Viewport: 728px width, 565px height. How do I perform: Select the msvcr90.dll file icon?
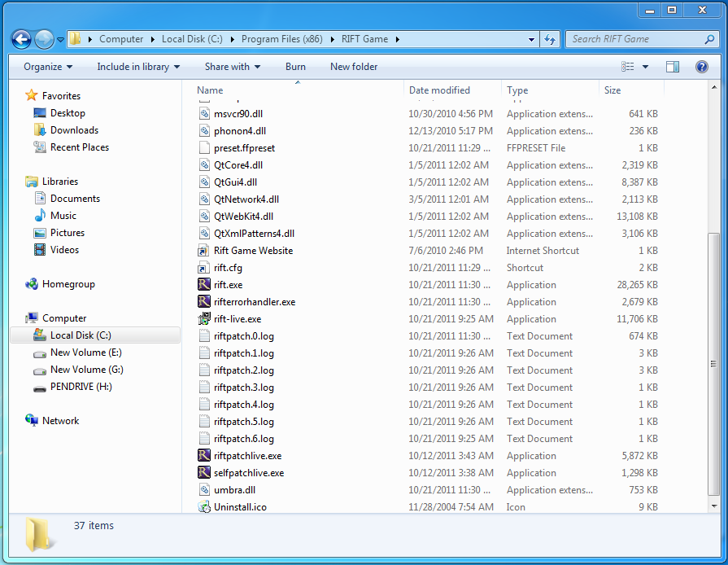[204, 113]
